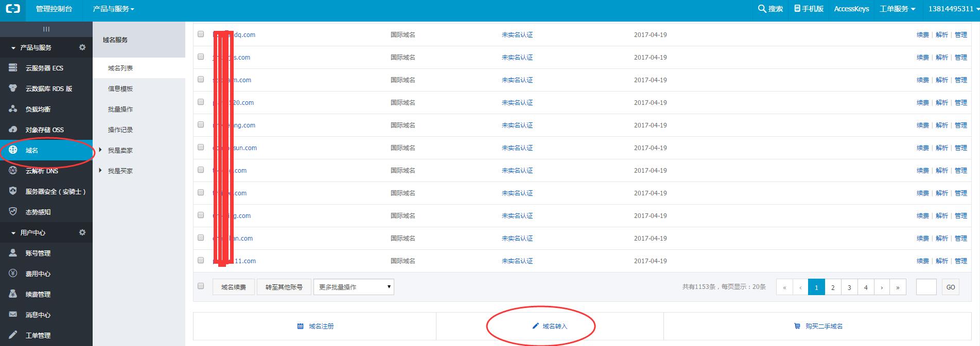The height and width of the screenshot is (346, 980).
Task: Open 负载均衡 load balancer item
Action: (46, 109)
